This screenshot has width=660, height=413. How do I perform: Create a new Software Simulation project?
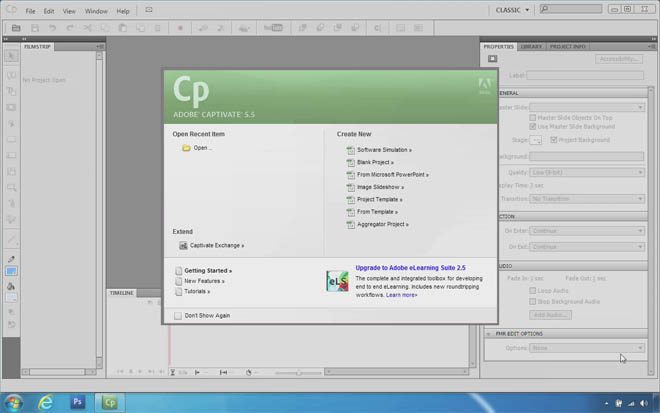[384, 150]
